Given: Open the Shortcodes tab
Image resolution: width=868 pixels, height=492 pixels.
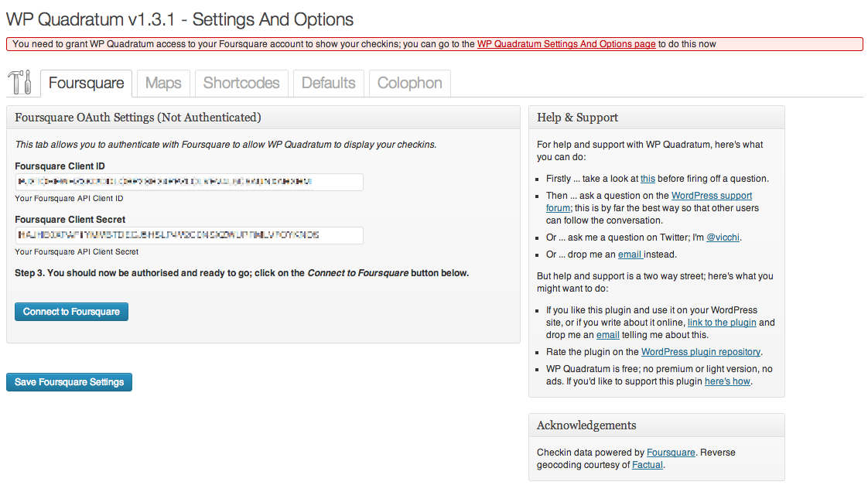Looking at the screenshot, I should (241, 83).
